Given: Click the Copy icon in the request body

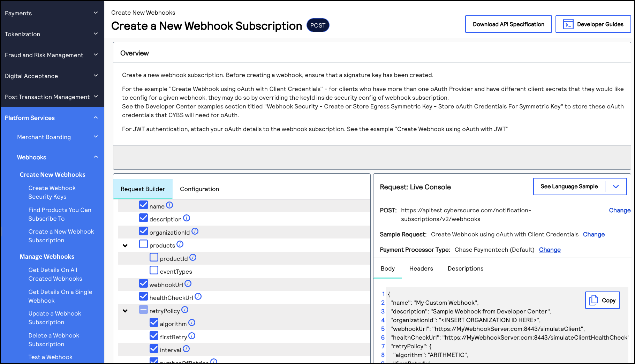Looking at the screenshot, I should click(594, 300).
